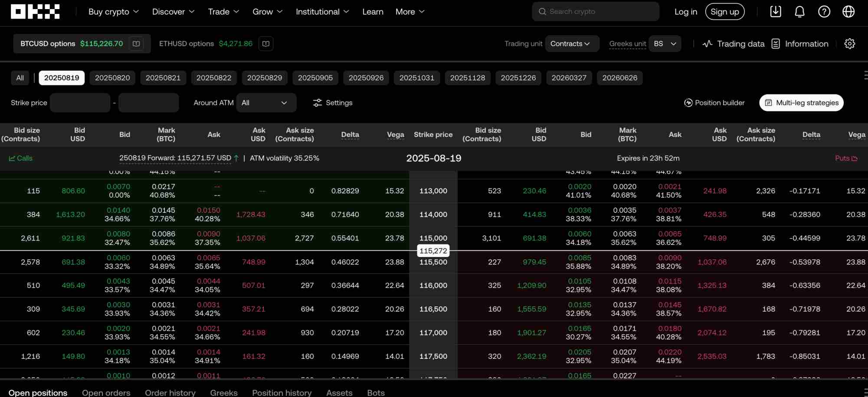
Task: Open the help center icon
Action: point(824,12)
